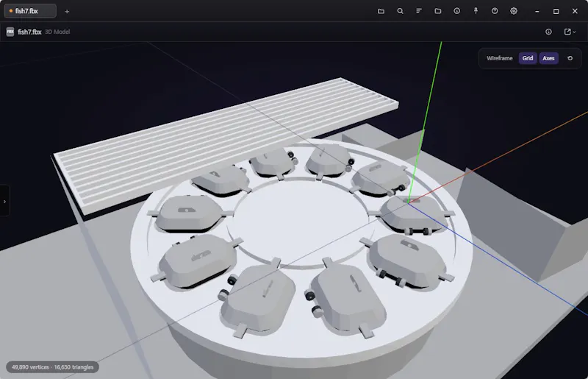
Task: Click the open-externally icon with arrow
Action: click(x=567, y=32)
